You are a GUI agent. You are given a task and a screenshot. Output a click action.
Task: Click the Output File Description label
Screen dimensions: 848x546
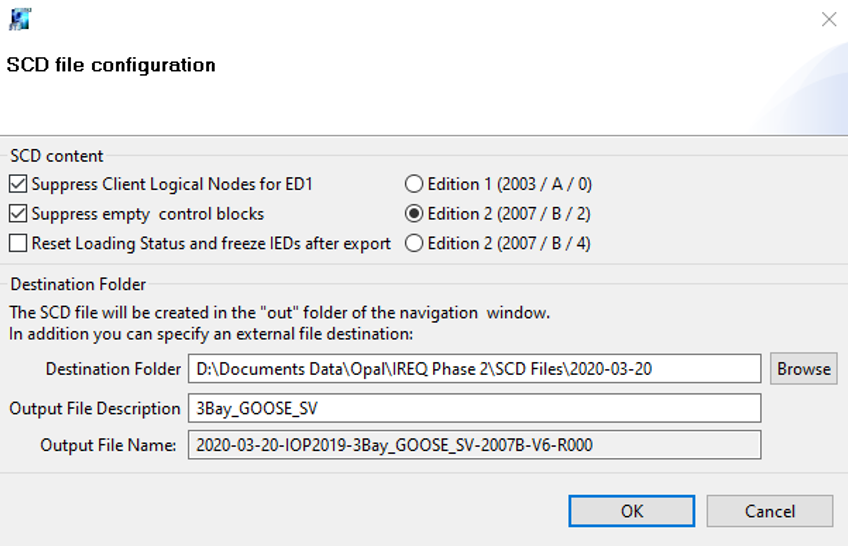pyautogui.click(x=95, y=408)
